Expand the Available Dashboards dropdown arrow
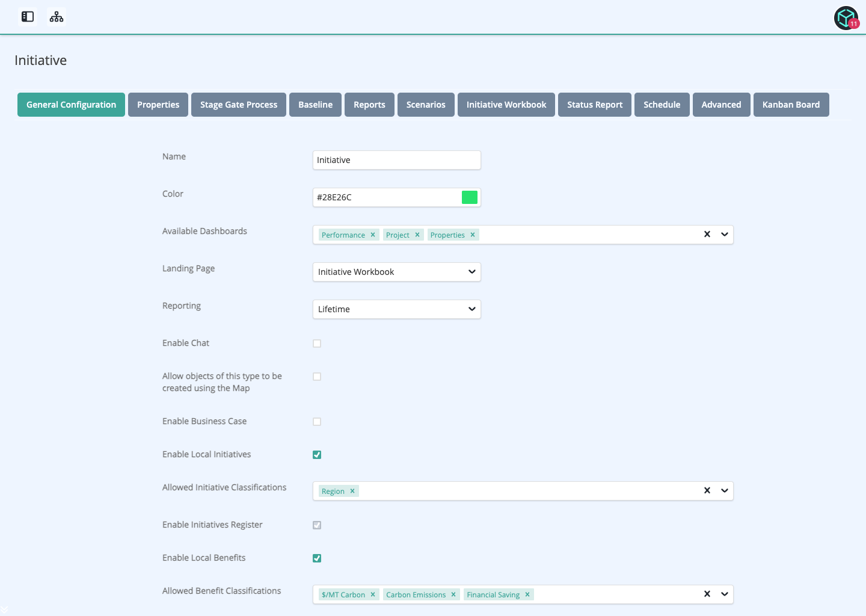This screenshot has height=616, width=866. pos(725,234)
